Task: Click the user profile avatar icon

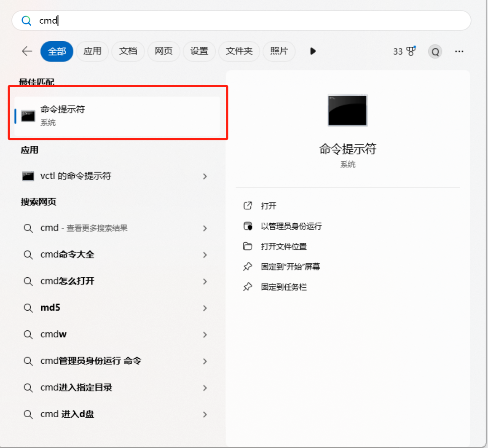Action: 435,51
